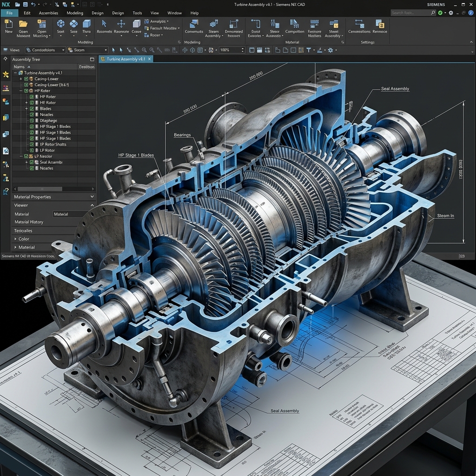Select the Rssonrets arrow tool
Viewport: 476px width, 476px height.
pos(104,24)
